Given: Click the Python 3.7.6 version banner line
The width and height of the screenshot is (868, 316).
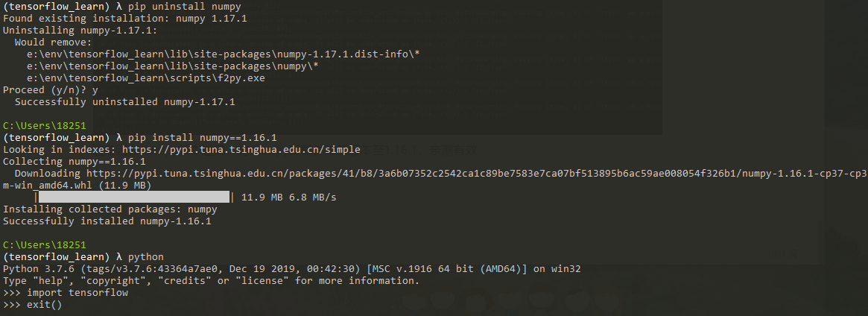Looking at the screenshot, I should (292, 269).
